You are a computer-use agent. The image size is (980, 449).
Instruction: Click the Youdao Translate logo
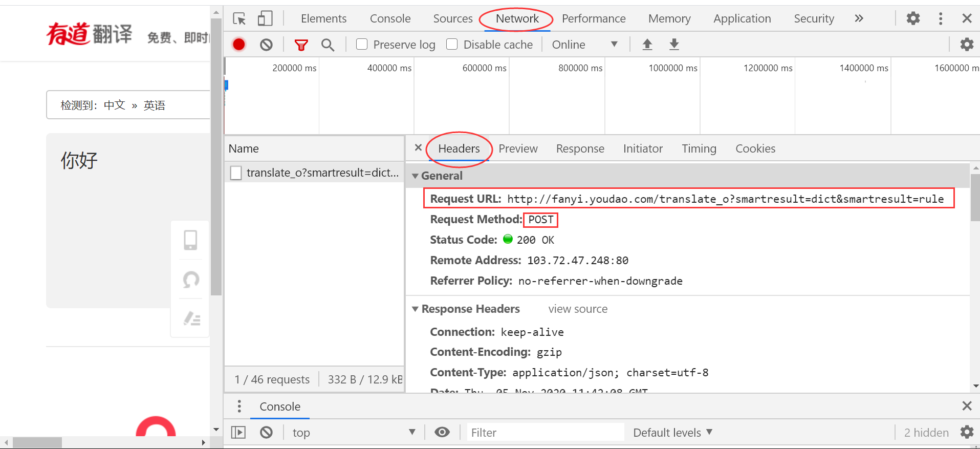(89, 34)
